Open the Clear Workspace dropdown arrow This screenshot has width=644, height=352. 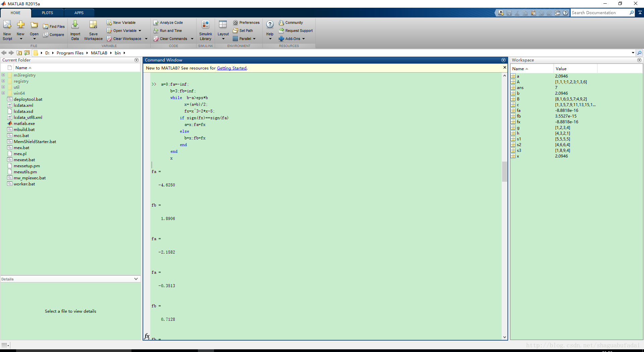pos(146,39)
